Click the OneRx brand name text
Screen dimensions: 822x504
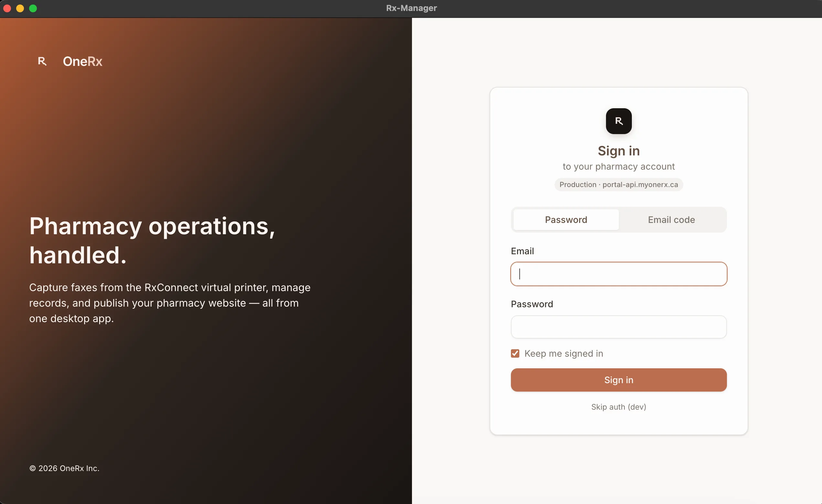coord(82,61)
